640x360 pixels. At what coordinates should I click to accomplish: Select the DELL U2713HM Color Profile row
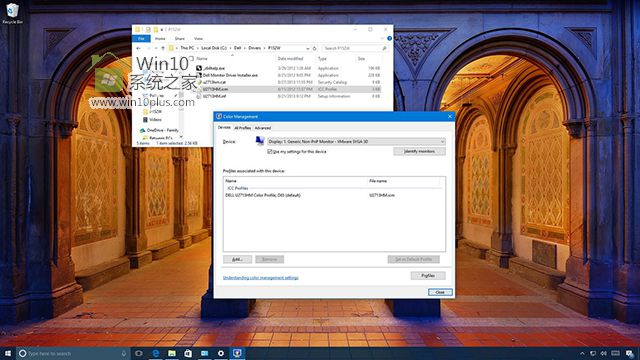click(x=334, y=195)
